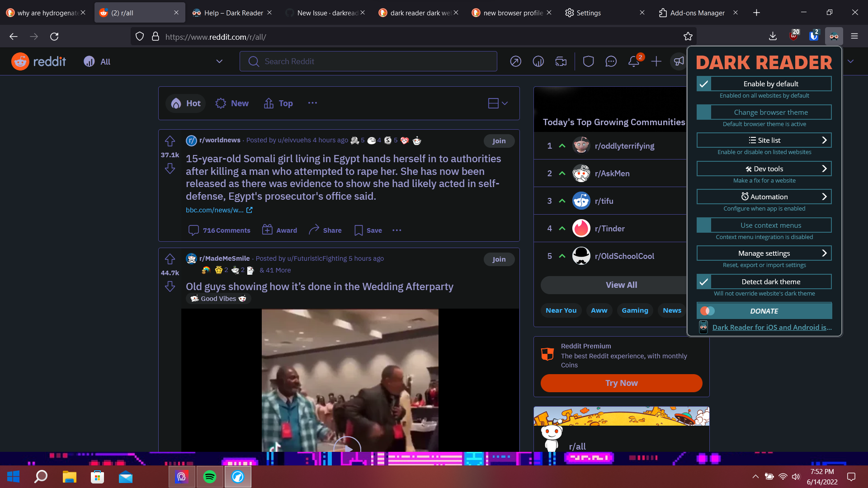The image size is (868, 488).
Task: Click the create post plus icon
Action: [656, 61]
